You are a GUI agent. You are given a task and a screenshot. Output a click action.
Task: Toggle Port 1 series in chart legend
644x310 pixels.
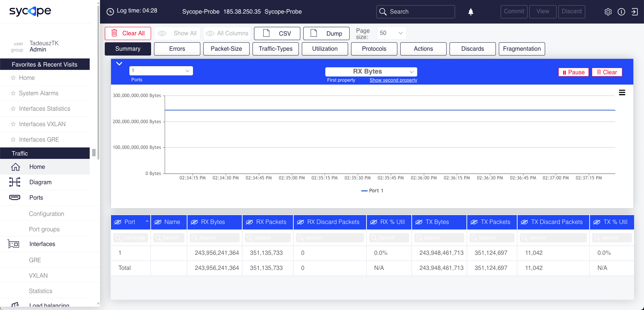tap(372, 190)
